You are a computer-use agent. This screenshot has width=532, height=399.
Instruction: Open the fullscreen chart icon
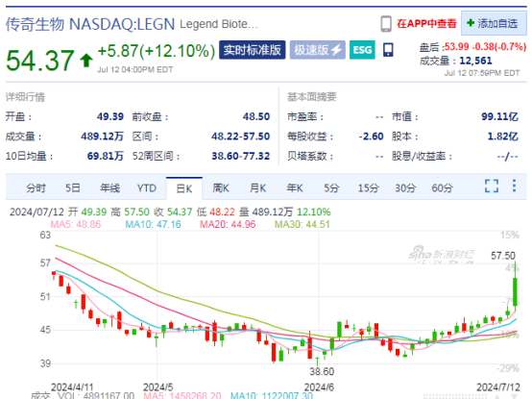click(492, 186)
